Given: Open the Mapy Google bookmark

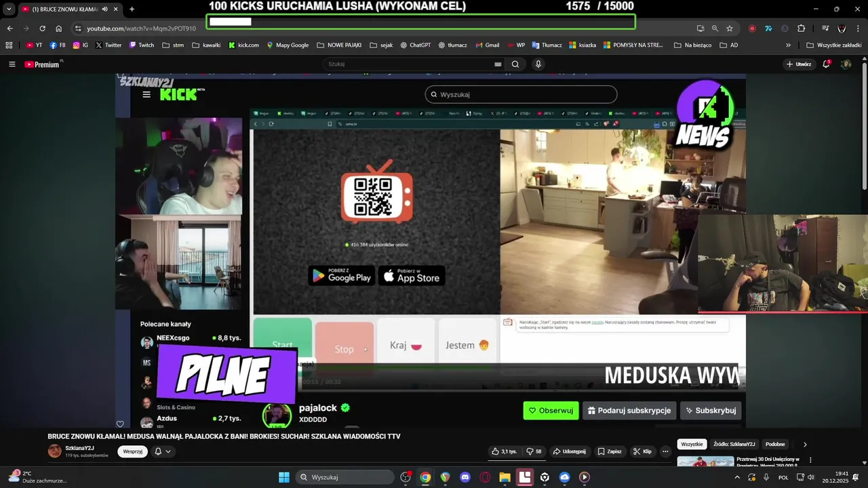Looking at the screenshot, I should [x=288, y=45].
